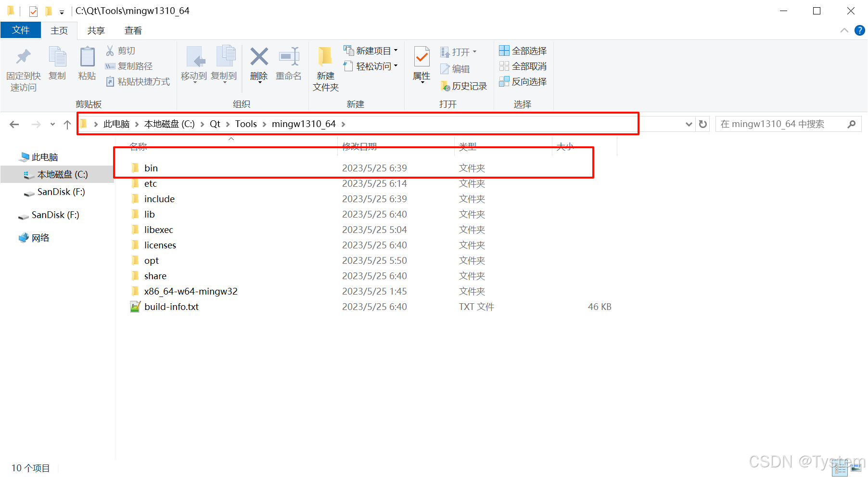Image resolution: width=868 pixels, height=477 pixels.
Task: Go up one folder level
Action: pyautogui.click(x=67, y=124)
